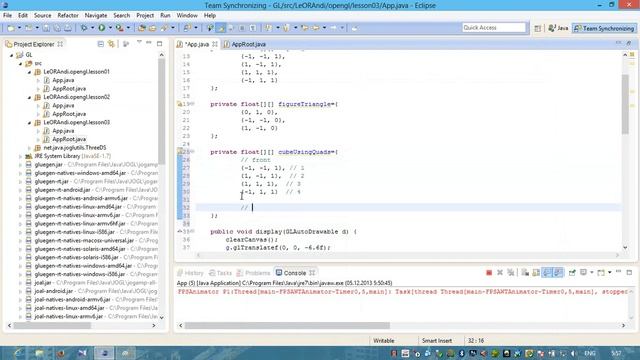Open File Explorer from the taskbar
The height and width of the screenshot is (360, 640).
39,353
